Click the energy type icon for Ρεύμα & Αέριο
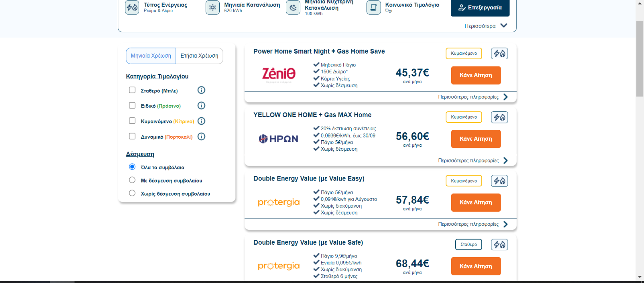Screen dimensions: 644x283 pos(132,7)
